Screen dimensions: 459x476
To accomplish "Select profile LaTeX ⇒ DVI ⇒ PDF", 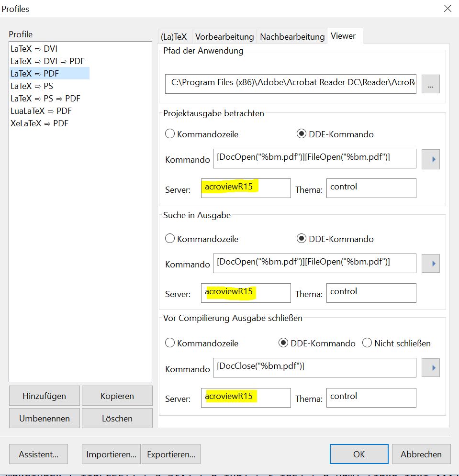I will (x=47, y=61).
